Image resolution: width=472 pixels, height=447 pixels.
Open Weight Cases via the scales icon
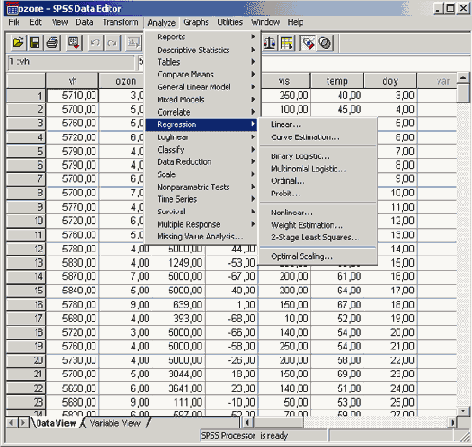269,43
